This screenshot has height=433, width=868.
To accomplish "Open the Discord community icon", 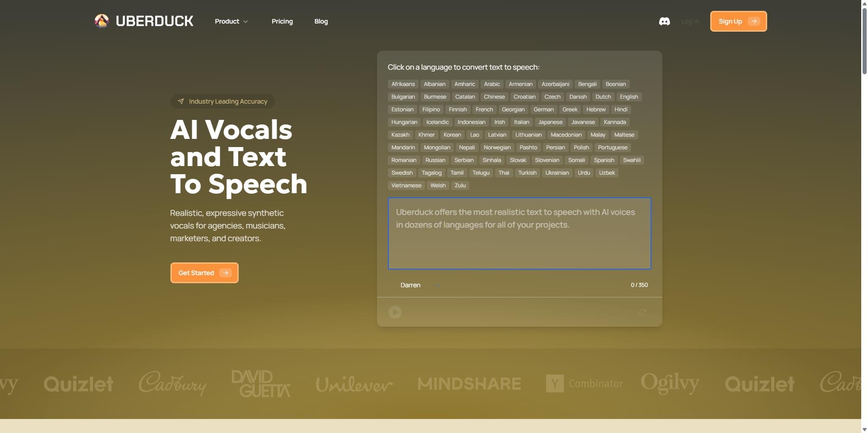I will [x=664, y=21].
